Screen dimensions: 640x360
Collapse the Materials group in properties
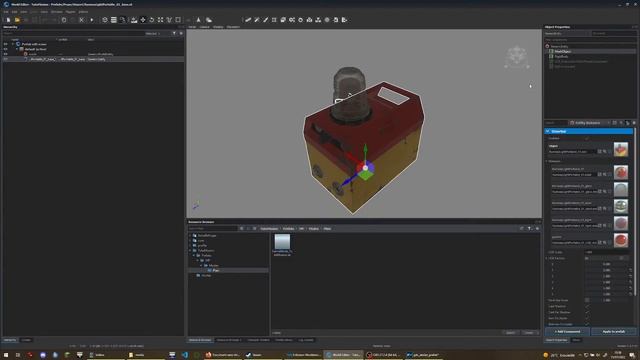pos(547,161)
